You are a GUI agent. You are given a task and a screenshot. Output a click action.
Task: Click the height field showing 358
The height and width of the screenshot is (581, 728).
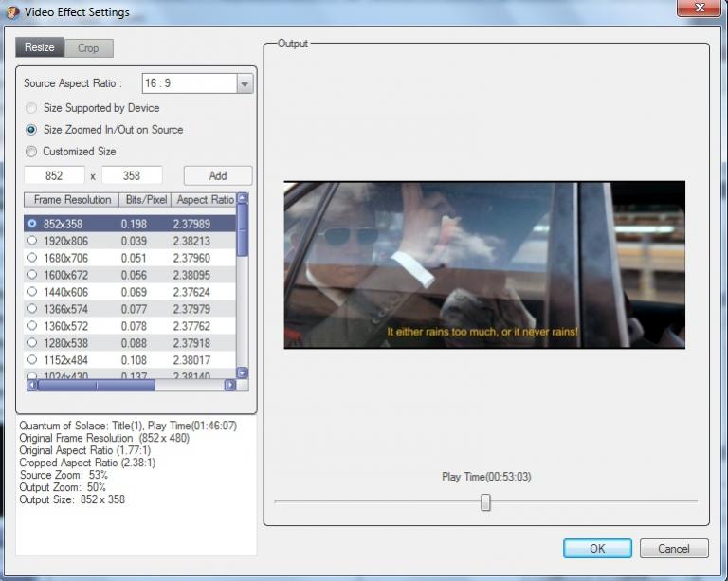[132, 175]
